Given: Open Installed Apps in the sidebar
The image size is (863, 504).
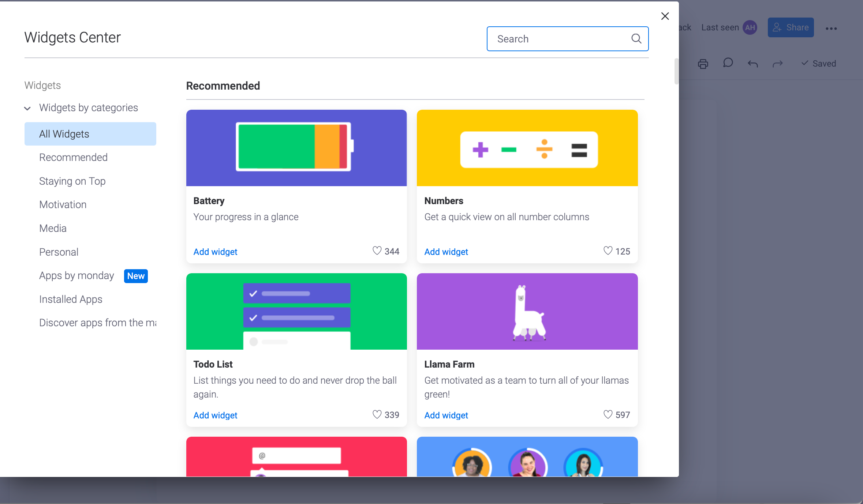Looking at the screenshot, I should click(x=70, y=299).
